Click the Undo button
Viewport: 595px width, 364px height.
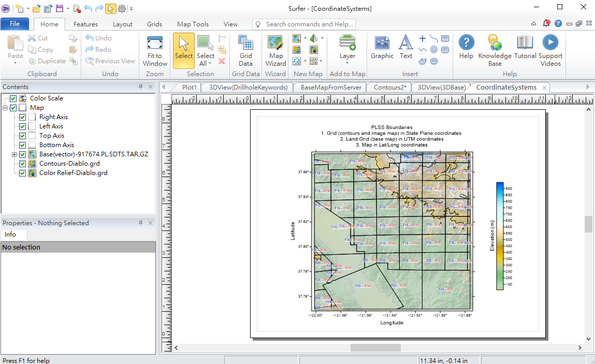tap(98, 38)
